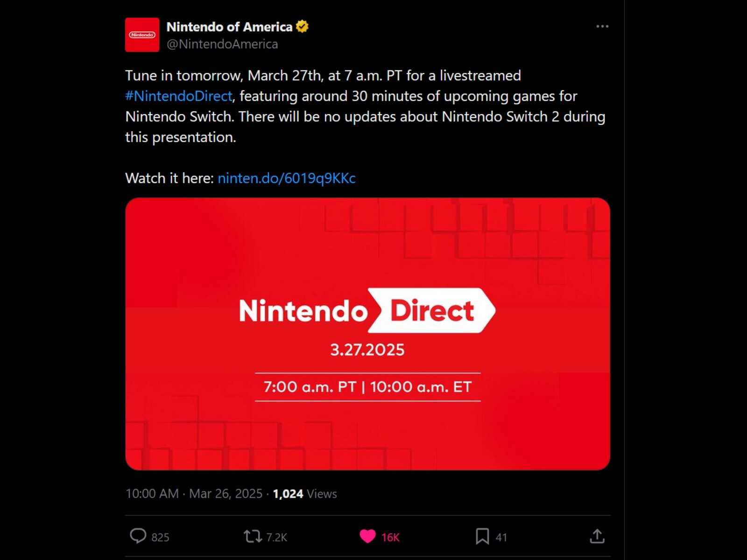Click the 10:00 AM Mar 26 timestamp
The width and height of the screenshot is (747, 560).
[x=194, y=494]
